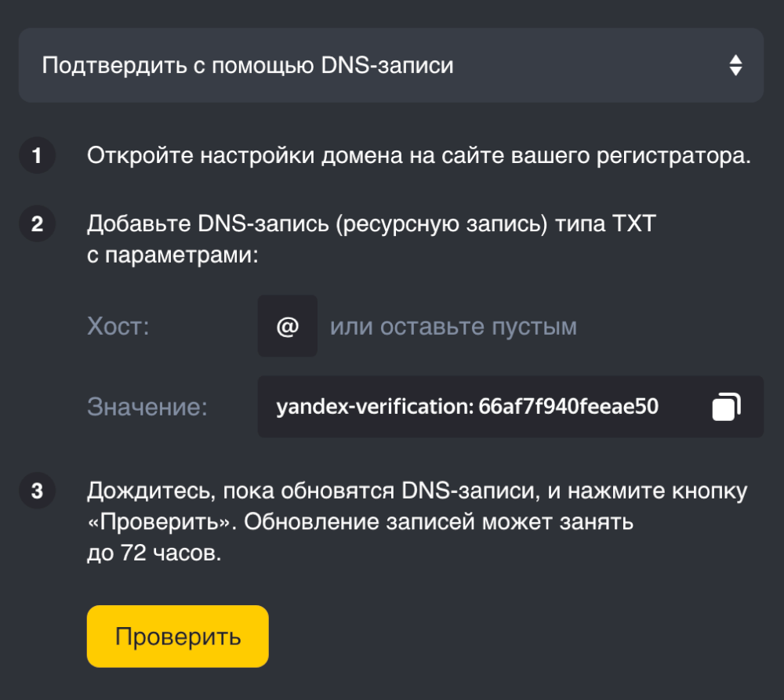Copy the yandex-verification value to clipboard
This screenshot has width=784, height=700.
(726, 407)
